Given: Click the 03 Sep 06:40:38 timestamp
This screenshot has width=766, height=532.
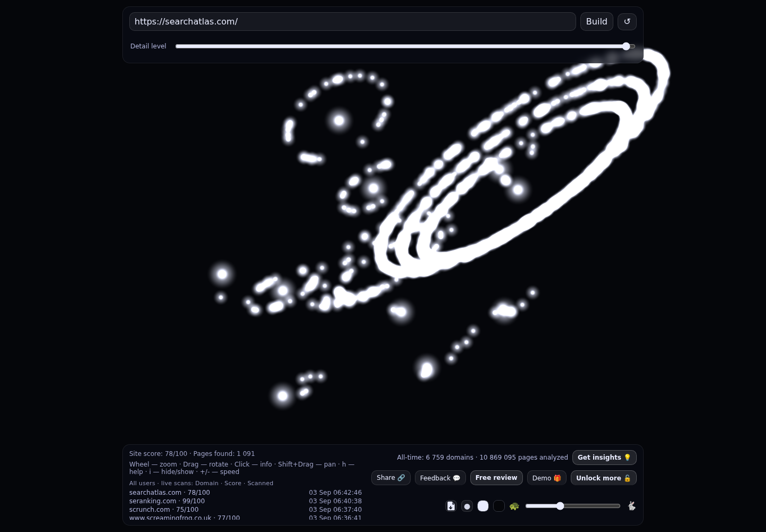Looking at the screenshot, I should coord(335,501).
